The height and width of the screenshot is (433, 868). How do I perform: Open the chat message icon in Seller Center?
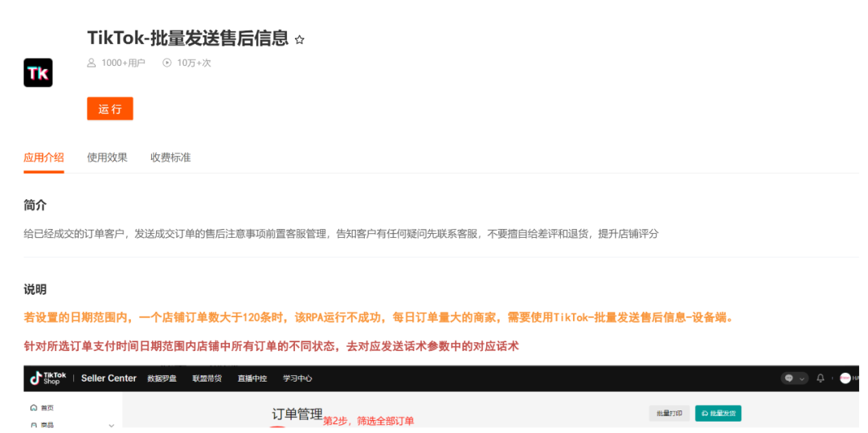pos(789,378)
